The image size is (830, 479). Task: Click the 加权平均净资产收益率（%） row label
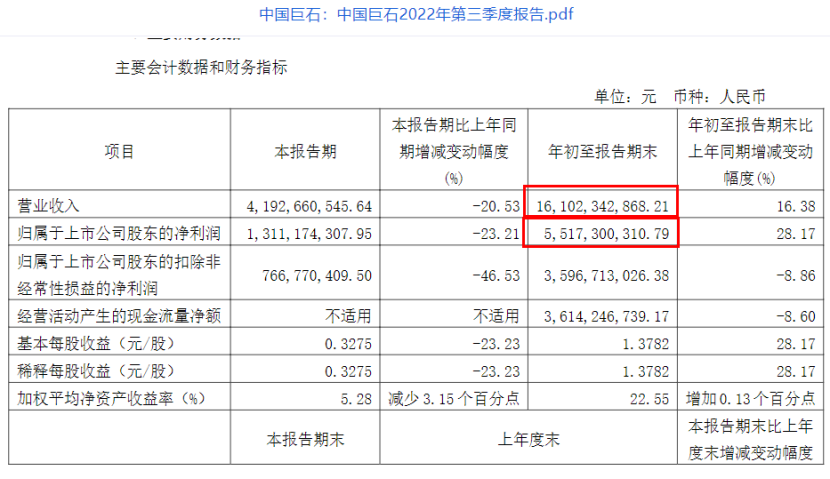111,398
